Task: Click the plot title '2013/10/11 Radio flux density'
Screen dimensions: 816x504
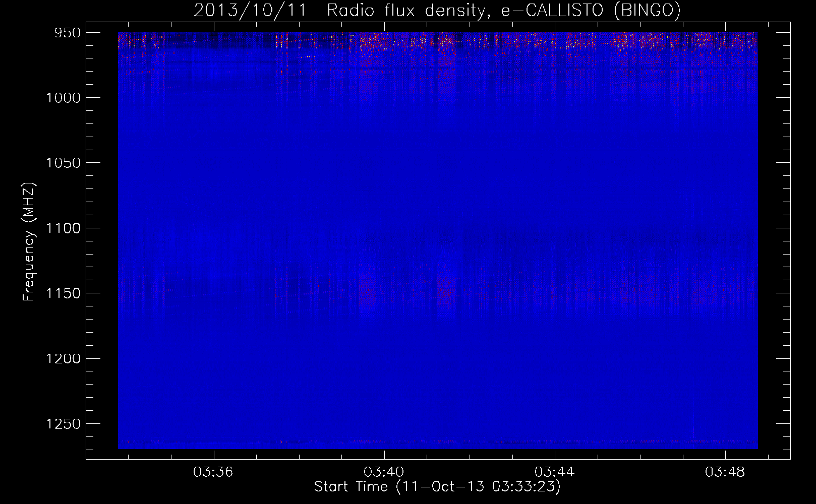Action: click(437, 10)
